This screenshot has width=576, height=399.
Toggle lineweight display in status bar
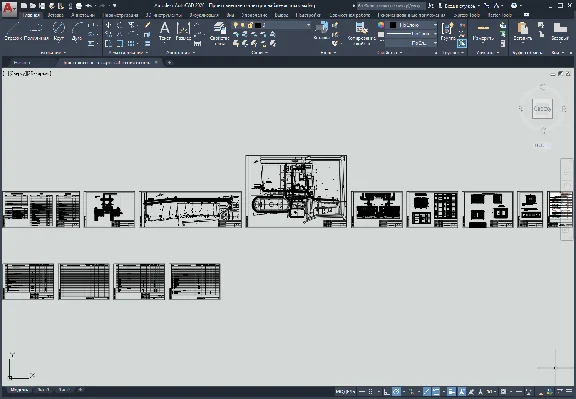pyautogui.click(x=451, y=392)
